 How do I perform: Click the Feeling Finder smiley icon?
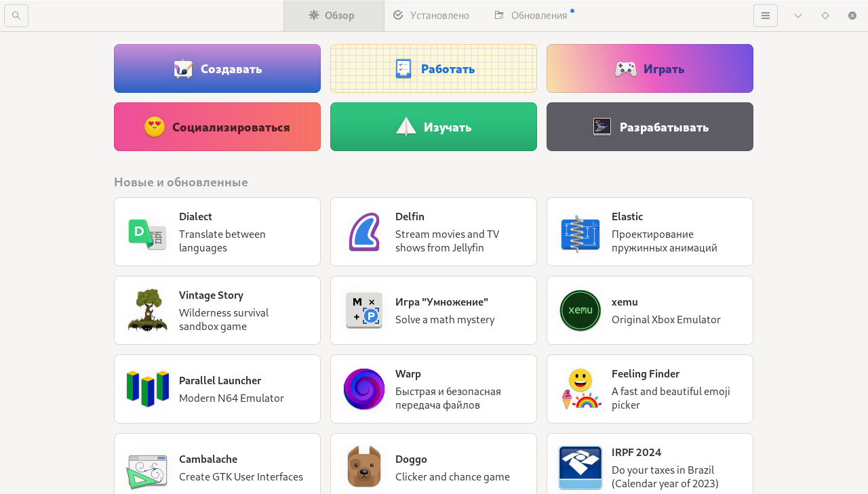[x=579, y=388]
